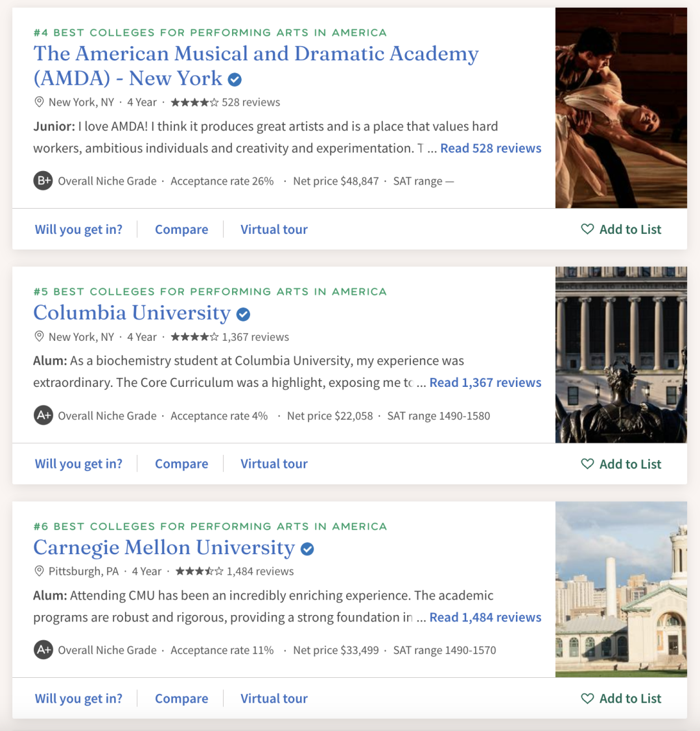Check Will you get in? for Carnegie Mellon
The image size is (700, 731).
(x=78, y=699)
